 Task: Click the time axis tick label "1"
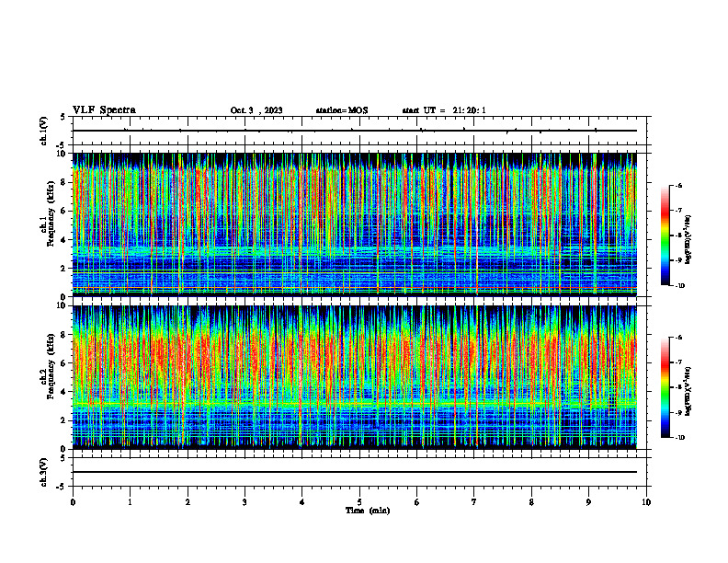(x=130, y=502)
